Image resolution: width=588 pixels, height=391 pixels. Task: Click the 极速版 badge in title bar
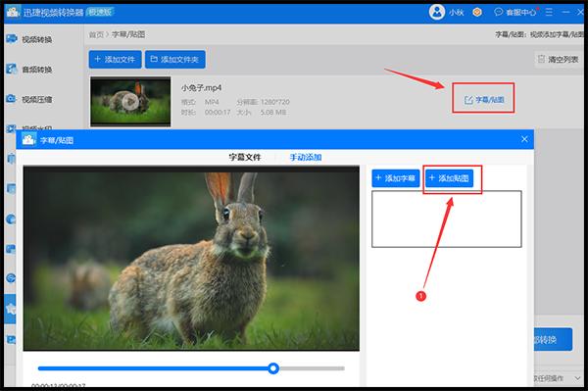pos(100,12)
